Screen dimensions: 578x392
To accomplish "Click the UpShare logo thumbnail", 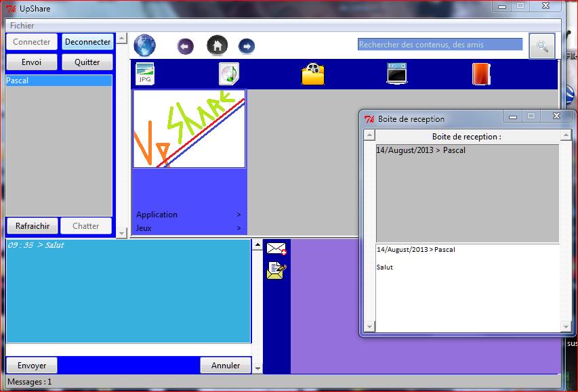I will point(189,129).
